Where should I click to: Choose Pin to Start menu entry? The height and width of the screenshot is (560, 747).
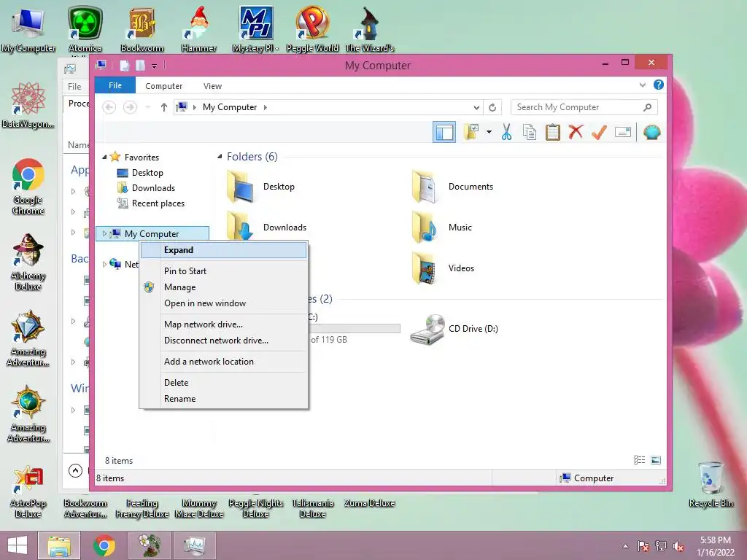tap(223, 271)
